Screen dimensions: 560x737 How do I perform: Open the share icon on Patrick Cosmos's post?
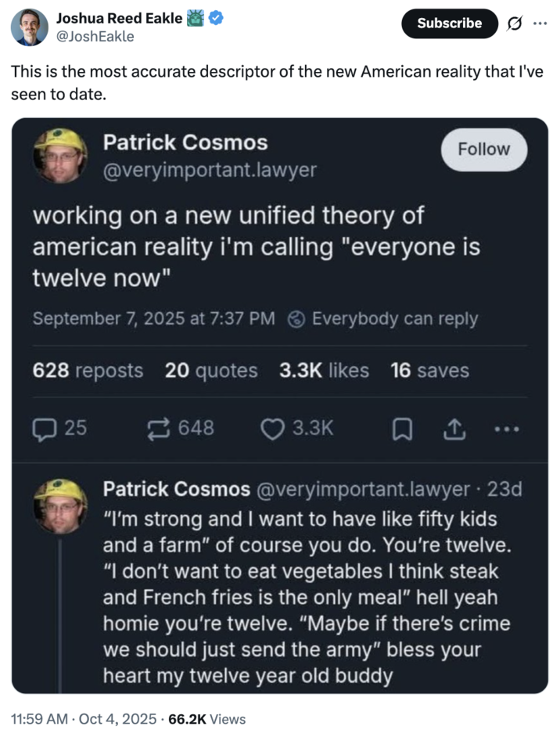454,429
